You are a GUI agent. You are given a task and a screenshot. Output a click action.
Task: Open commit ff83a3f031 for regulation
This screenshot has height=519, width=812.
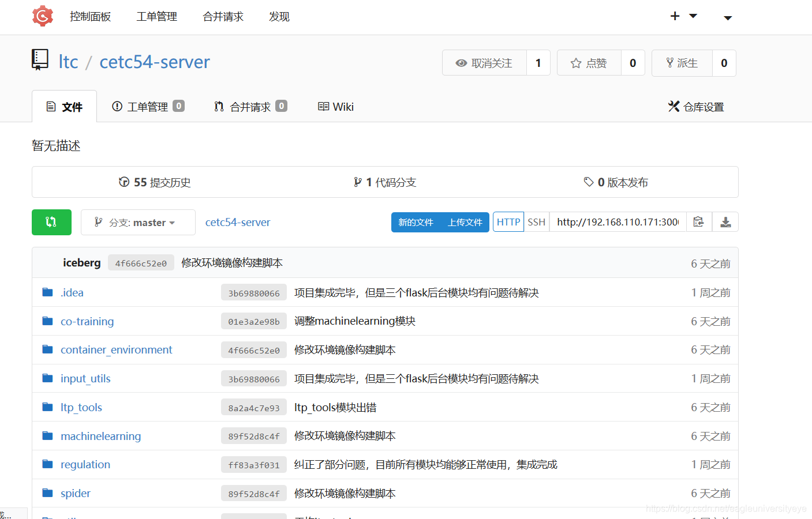point(254,465)
